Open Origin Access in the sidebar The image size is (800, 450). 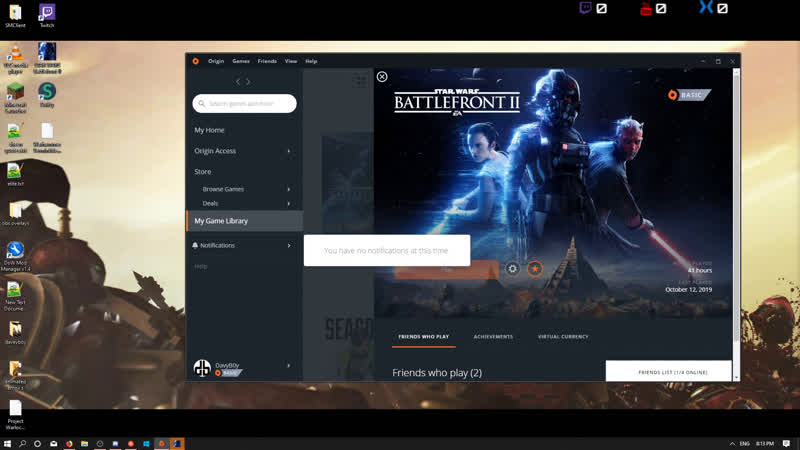pos(215,151)
